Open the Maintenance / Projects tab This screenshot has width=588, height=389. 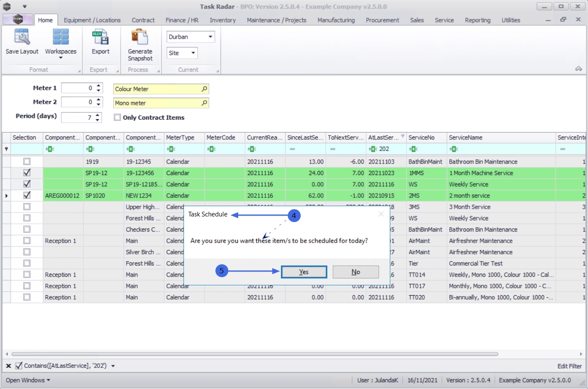tap(276, 20)
